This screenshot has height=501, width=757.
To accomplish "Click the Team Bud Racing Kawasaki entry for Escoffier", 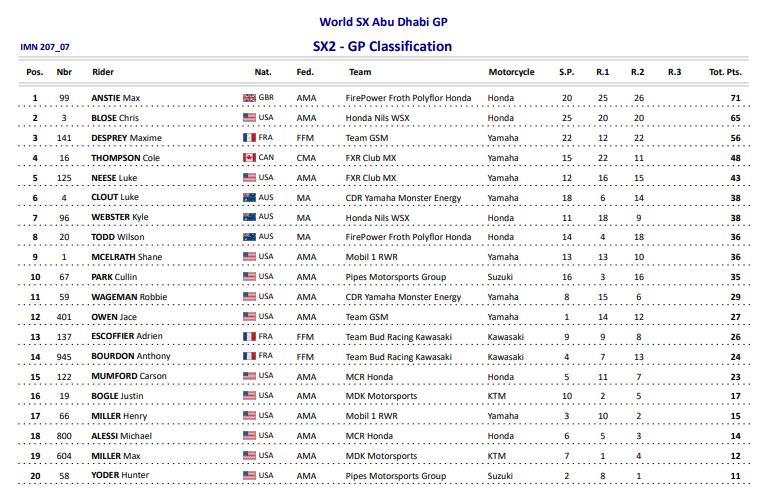I will coord(398,337).
